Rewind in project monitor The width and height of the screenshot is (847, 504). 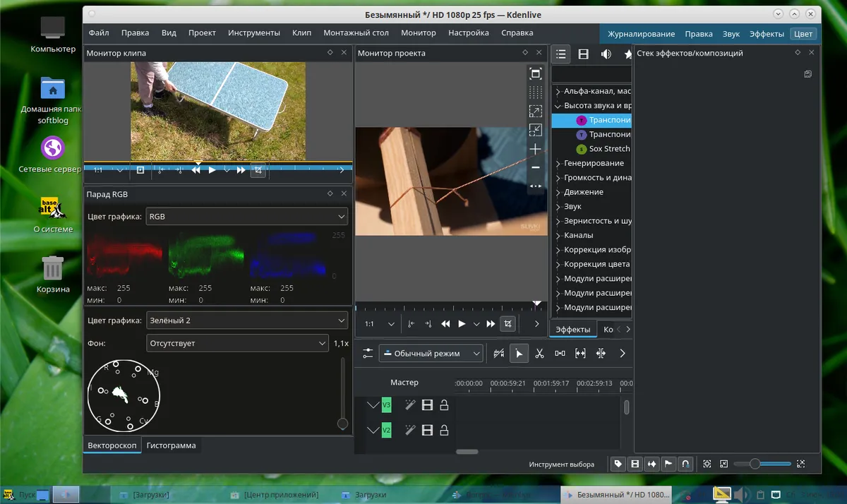tap(445, 324)
